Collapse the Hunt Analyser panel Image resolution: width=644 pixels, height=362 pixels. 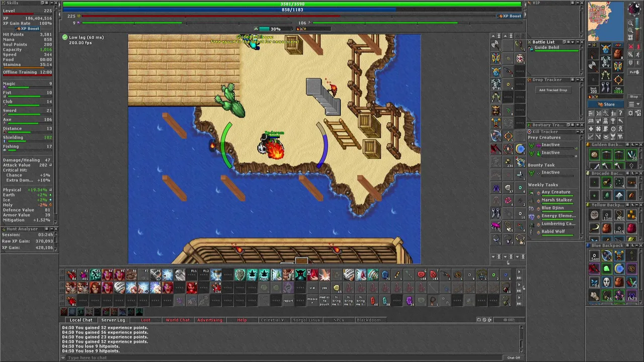point(52,229)
